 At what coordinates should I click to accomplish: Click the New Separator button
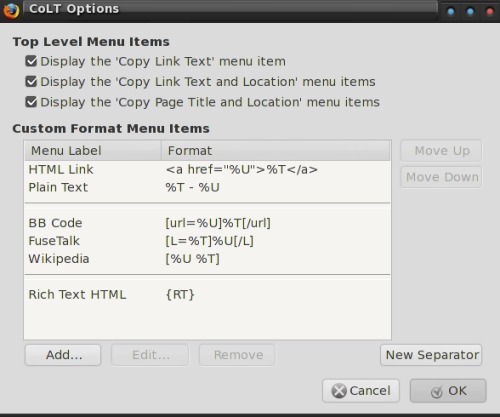(x=431, y=355)
